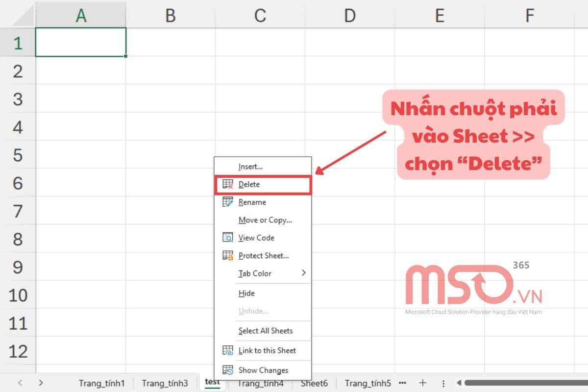
Task: Select column A header
Action: (x=81, y=16)
